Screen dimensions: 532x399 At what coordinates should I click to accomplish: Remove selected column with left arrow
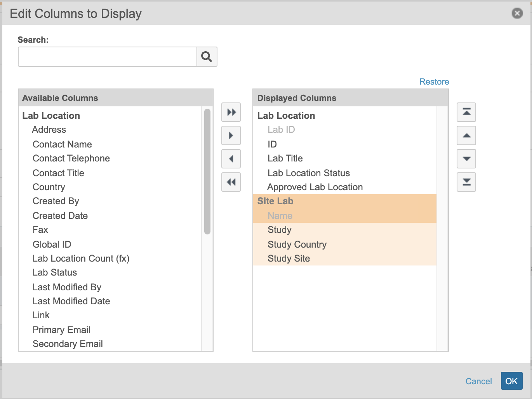click(231, 159)
